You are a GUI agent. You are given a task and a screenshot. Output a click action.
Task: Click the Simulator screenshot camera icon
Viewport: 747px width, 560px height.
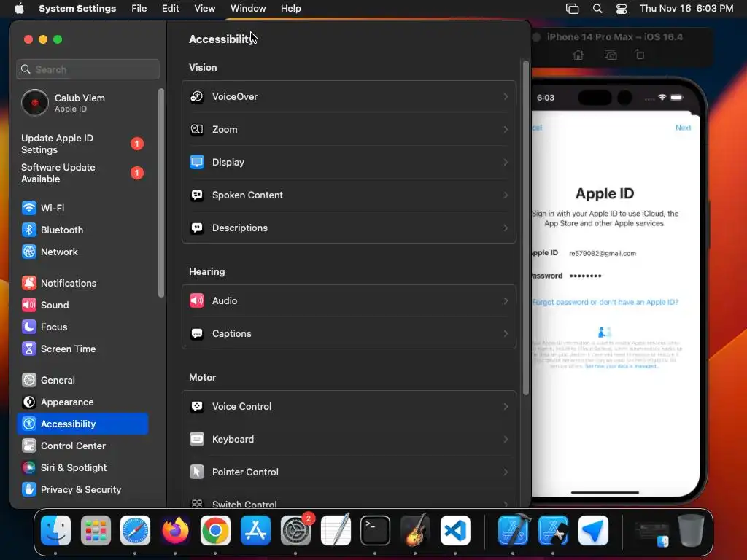coord(611,55)
